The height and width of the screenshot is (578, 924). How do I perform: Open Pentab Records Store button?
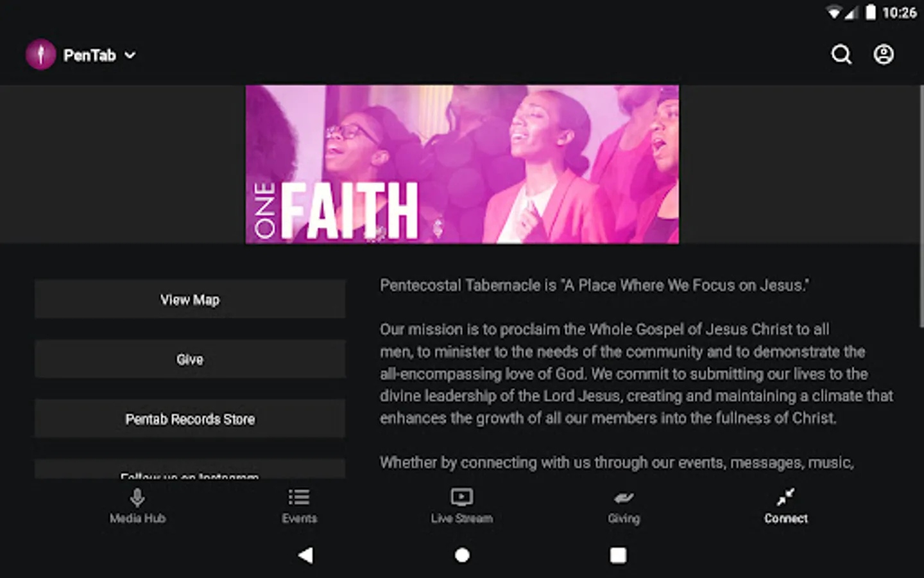click(x=190, y=419)
